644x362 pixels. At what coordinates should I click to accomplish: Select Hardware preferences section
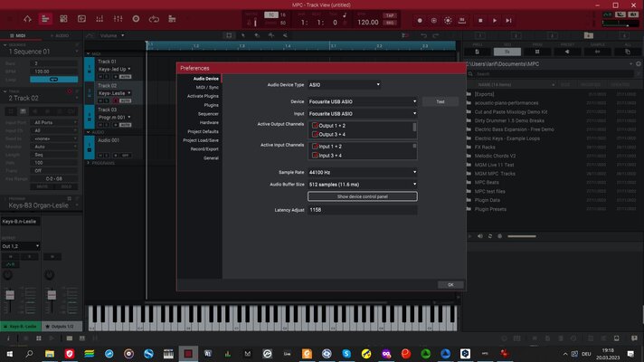pos(209,122)
